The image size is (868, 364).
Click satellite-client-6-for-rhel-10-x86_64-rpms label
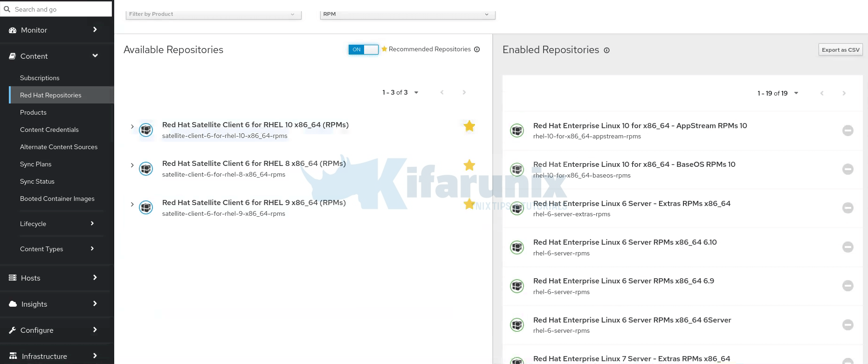click(225, 136)
